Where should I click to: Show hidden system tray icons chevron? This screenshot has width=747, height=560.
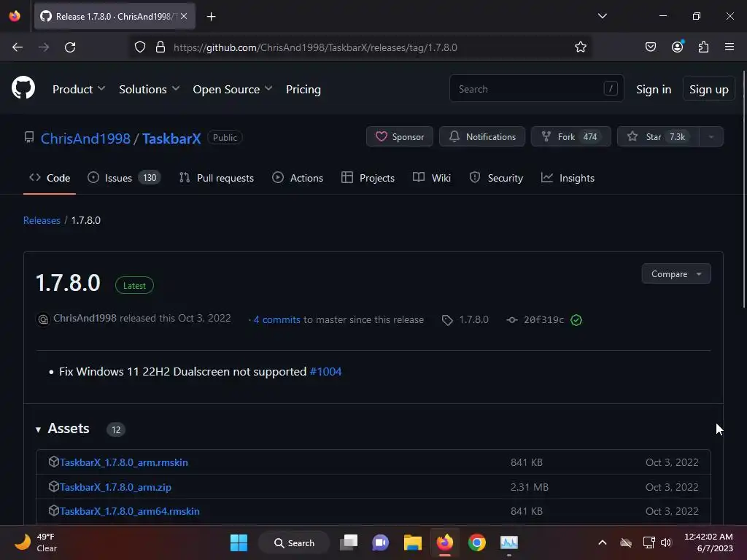click(x=602, y=542)
